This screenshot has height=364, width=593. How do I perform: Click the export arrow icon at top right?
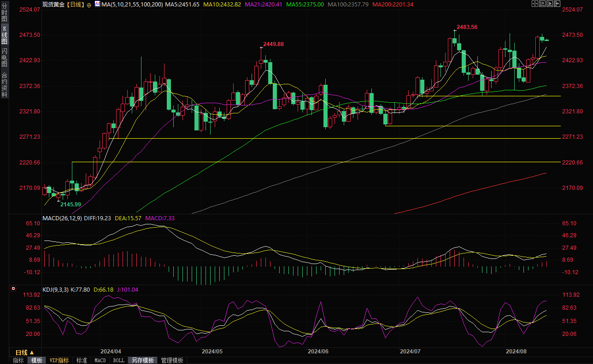click(556, 4)
